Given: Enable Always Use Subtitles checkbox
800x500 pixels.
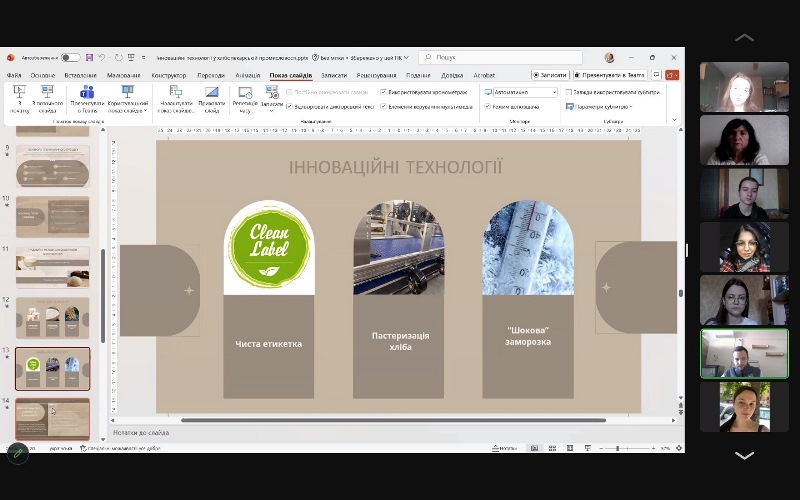Looking at the screenshot, I should 569,92.
